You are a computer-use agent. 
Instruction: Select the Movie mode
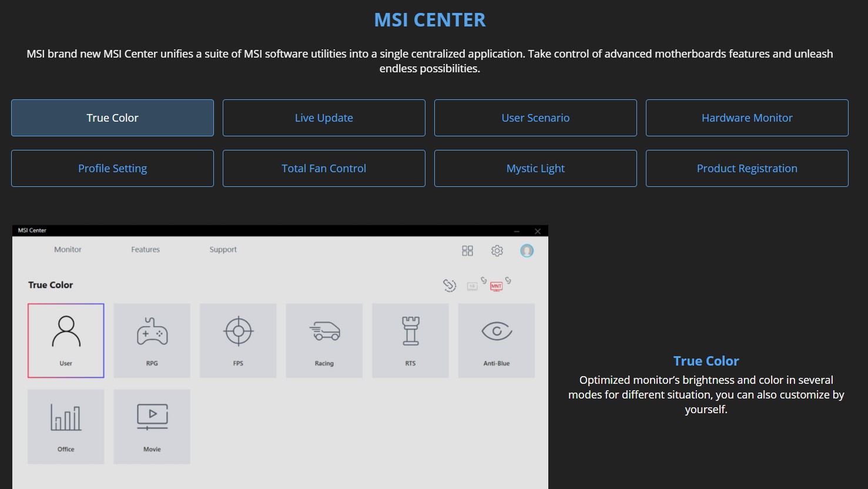point(152,426)
